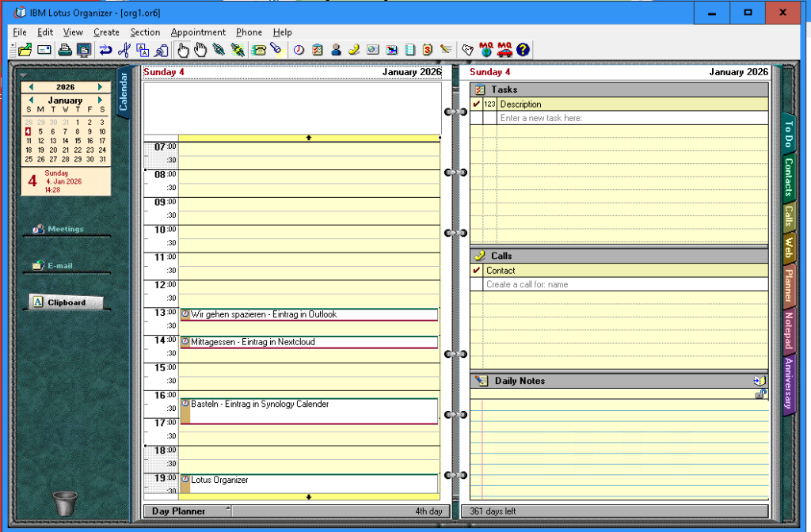Click the Calls completed checkmark column header
Image resolution: width=811 pixels, height=532 pixels.
476,271
